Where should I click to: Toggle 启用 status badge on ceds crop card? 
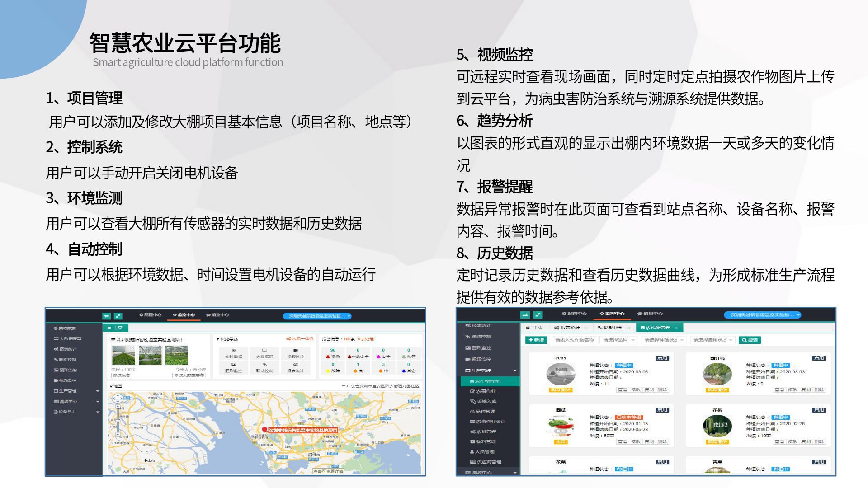coord(662,358)
